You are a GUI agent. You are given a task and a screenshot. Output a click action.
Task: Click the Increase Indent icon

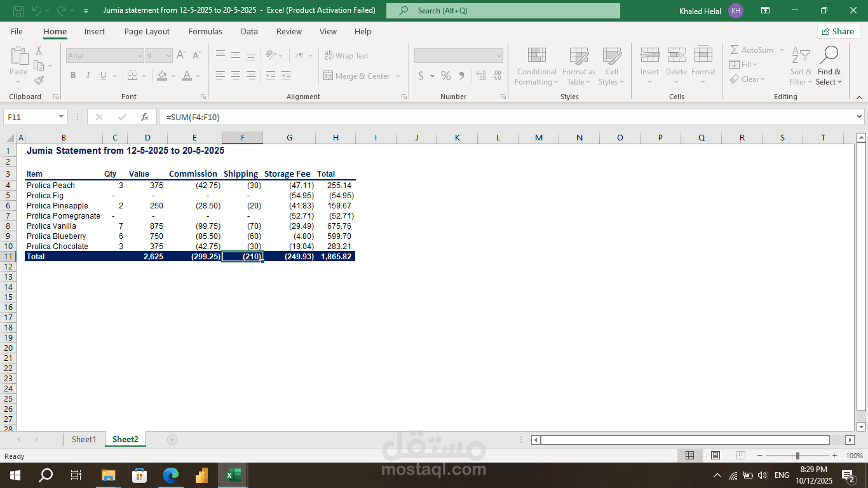[x=285, y=76]
